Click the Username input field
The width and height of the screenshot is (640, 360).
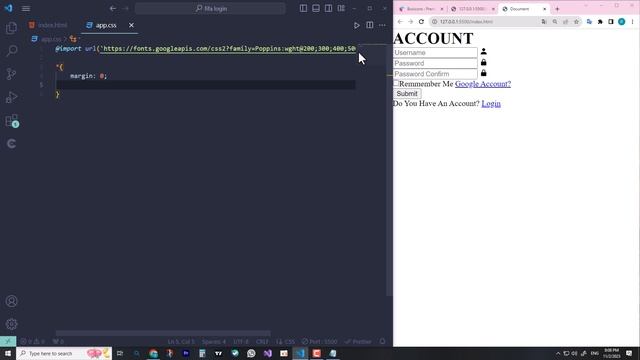(435, 52)
